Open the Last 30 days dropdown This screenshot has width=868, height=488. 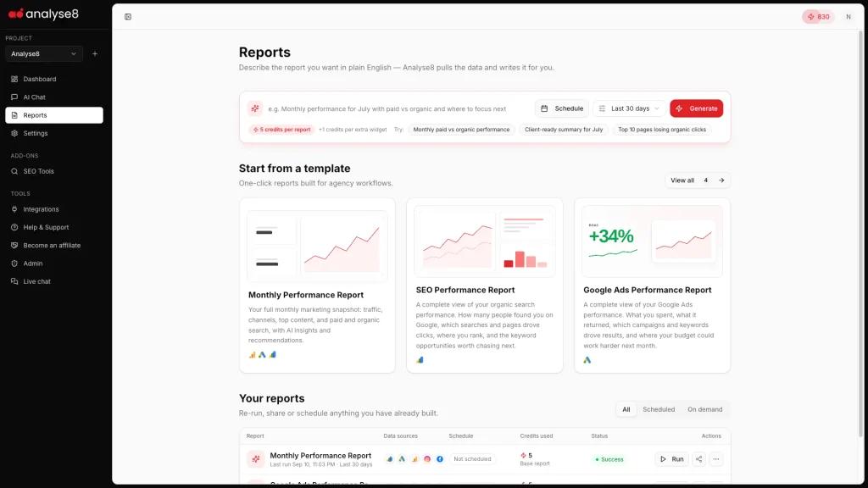629,108
